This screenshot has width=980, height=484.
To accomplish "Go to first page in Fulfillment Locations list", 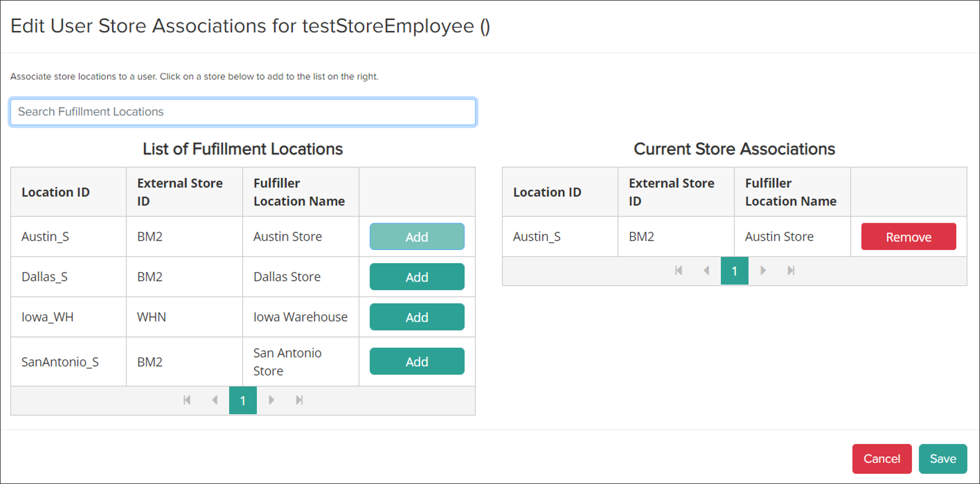I will (187, 400).
